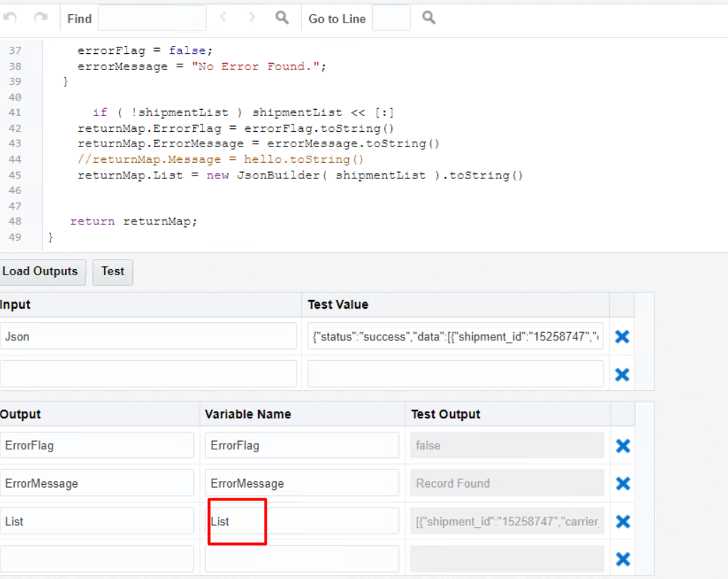
Task: Click line number 40 in gutter
Action: tap(15, 97)
